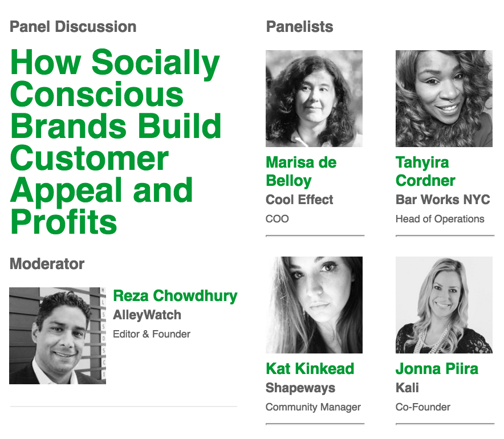Viewport: 504px width, 439px height.
Task: Open the Jonna Piira name link
Action: [x=437, y=369]
